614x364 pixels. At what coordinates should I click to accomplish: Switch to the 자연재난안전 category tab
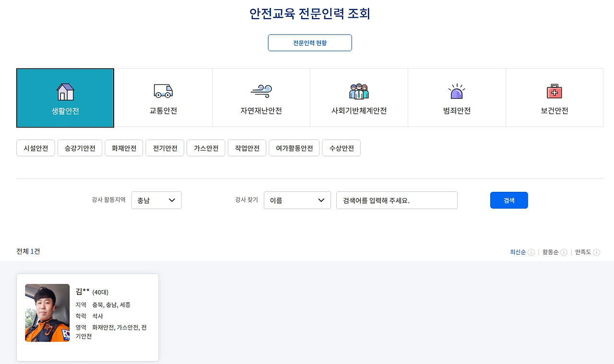coord(261,98)
